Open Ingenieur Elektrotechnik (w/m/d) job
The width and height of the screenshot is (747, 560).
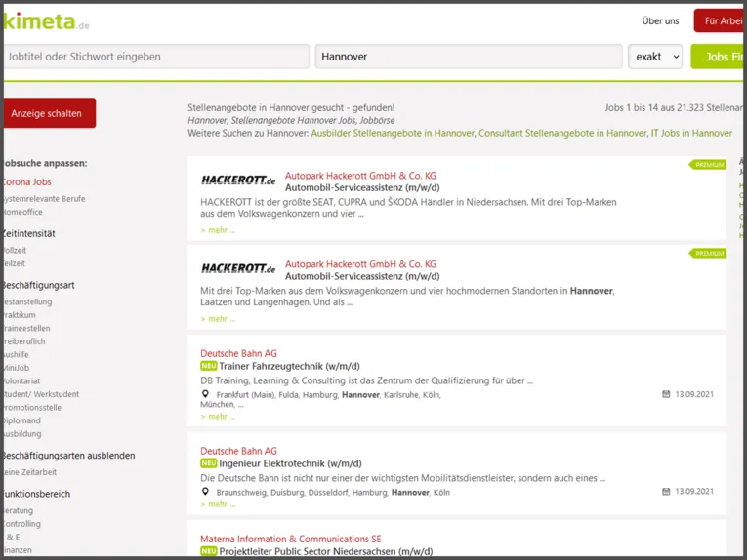(291, 463)
